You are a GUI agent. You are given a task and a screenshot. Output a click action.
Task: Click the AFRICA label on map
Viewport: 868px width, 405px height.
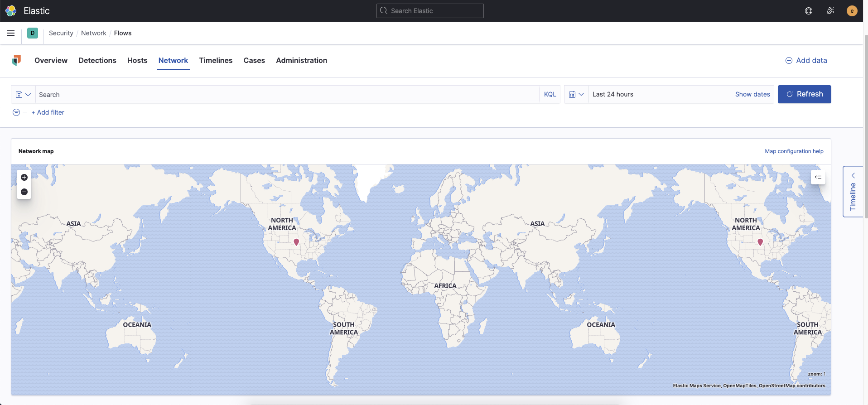pyautogui.click(x=445, y=286)
